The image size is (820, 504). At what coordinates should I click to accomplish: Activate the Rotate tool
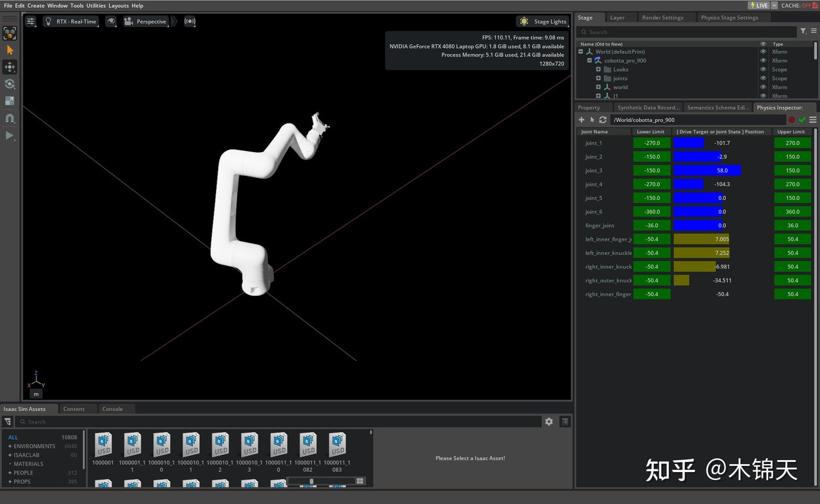[x=10, y=84]
